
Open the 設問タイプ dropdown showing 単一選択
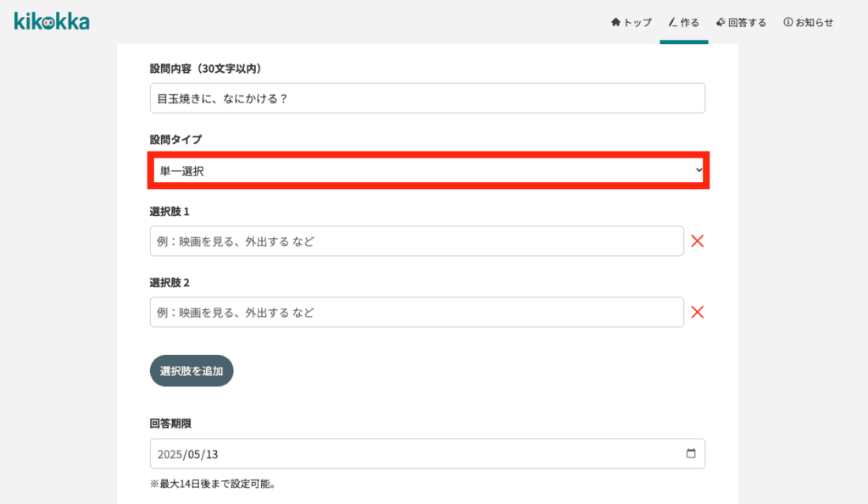pyautogui.click(x=428, y=170)
